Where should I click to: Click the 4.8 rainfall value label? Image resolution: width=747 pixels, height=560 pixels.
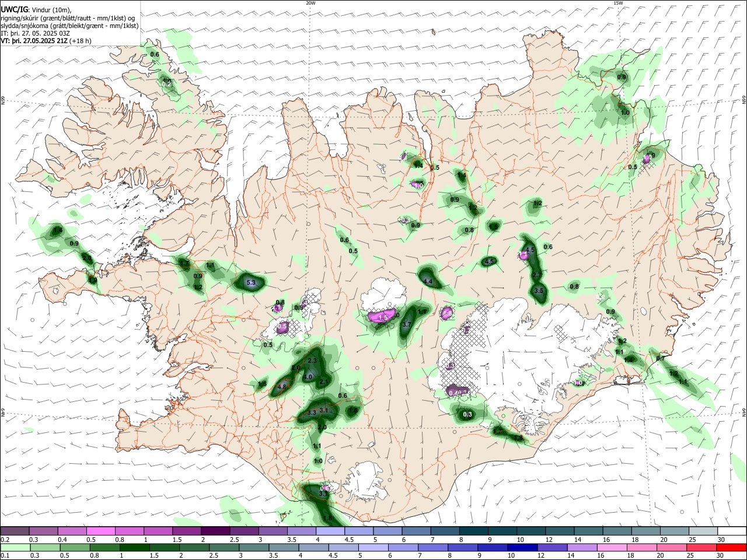pos(282,386)
